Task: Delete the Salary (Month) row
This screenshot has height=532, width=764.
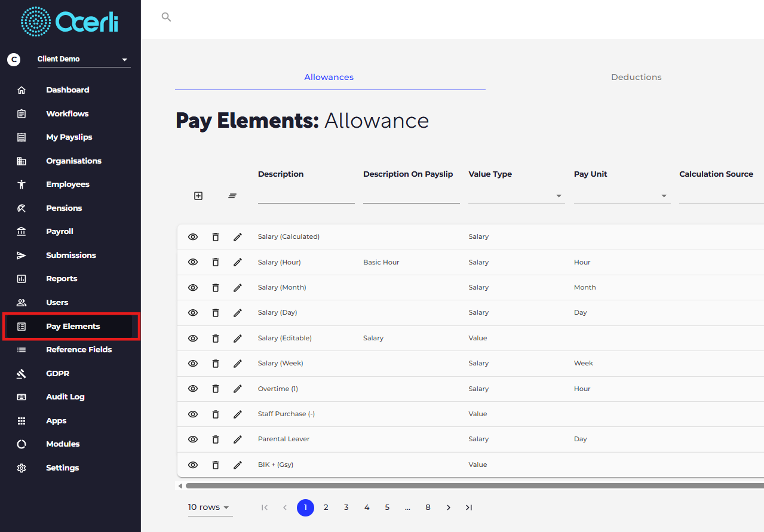Action: tap(216, 288)
